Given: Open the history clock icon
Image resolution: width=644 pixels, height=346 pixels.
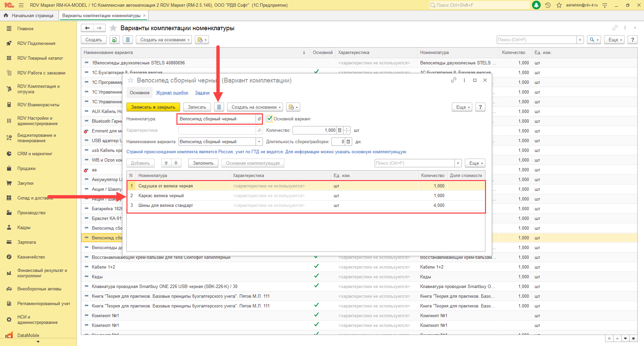Looking at the screenshot, I should coord(548,5).
